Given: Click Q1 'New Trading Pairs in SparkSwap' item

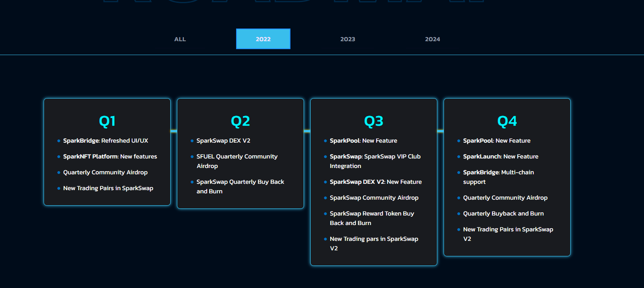Looking at the screenshot, I should click(108, 188).
